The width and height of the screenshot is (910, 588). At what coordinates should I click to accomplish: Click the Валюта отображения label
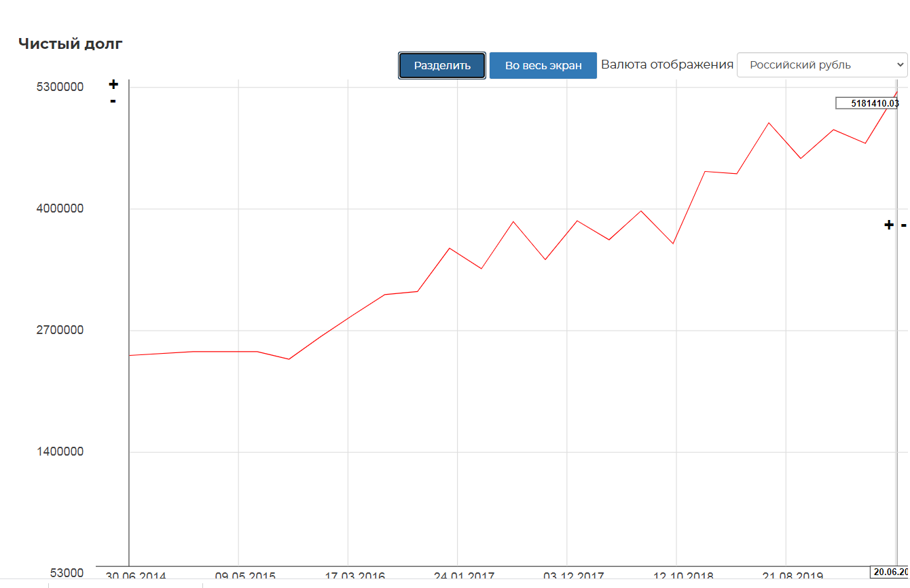pos(667,65)
